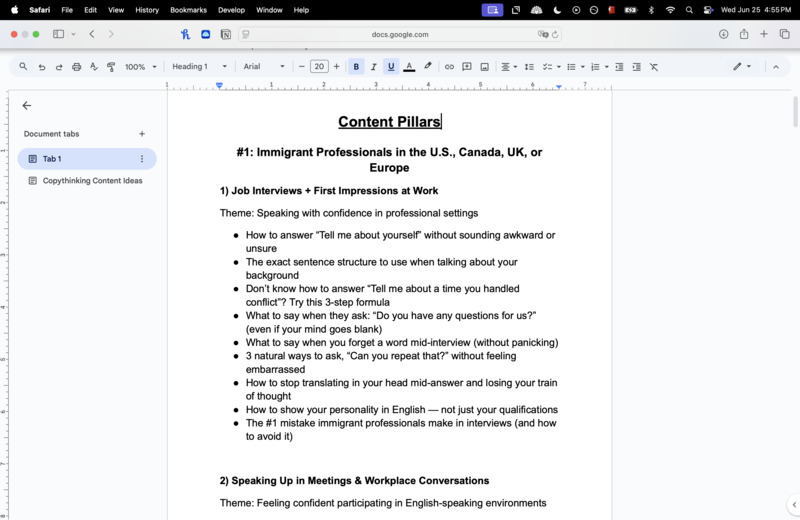Click the bulleted list icon
Viewport: 800px width, 520px height.
(571, 67)
